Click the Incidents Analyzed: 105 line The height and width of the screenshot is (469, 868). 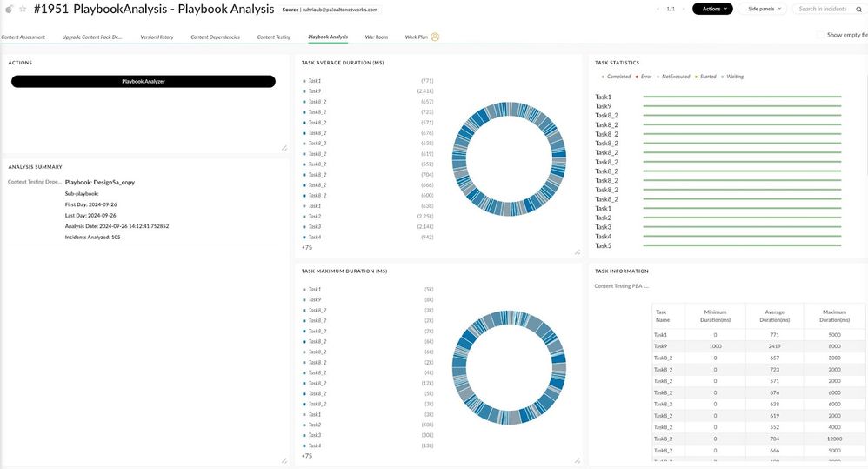(92, 237)
